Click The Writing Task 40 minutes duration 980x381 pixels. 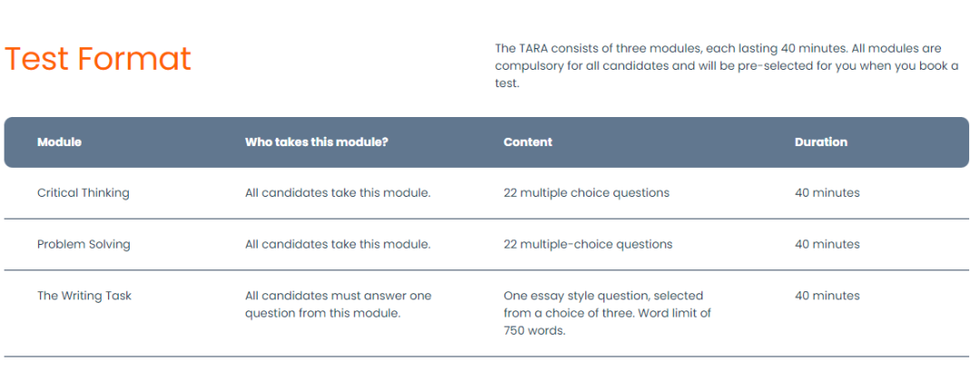pos(827,296)
